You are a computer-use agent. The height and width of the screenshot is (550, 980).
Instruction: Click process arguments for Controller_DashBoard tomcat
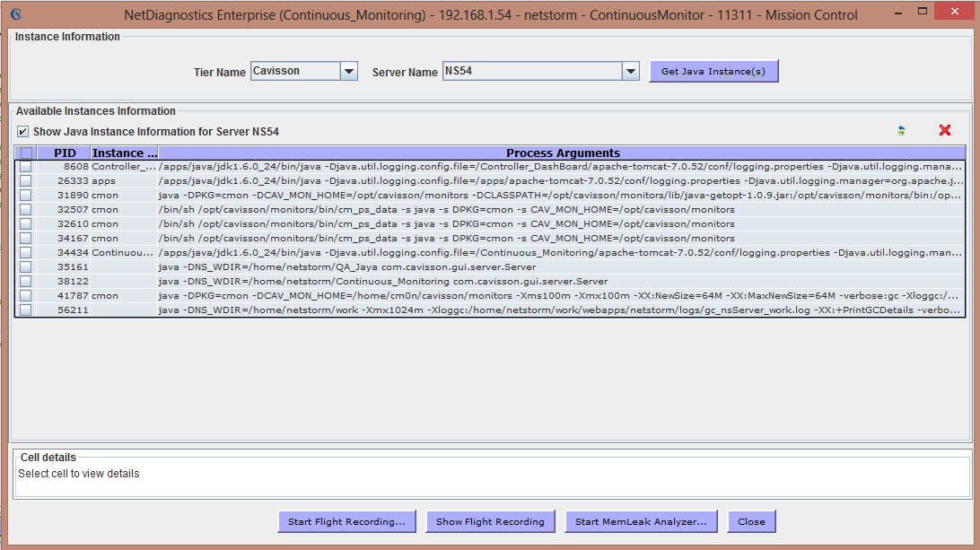(x=561, y=167)
